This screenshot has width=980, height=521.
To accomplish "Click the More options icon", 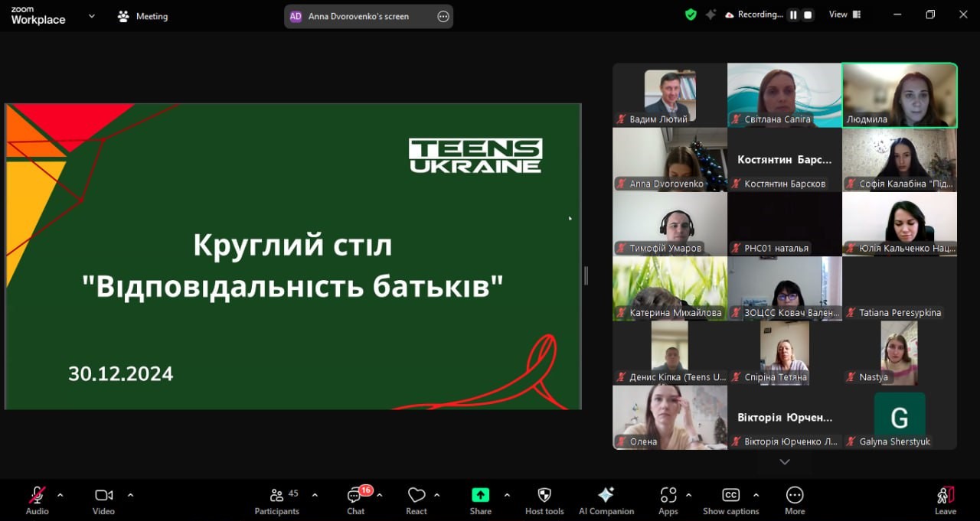I will click(795, 495).
